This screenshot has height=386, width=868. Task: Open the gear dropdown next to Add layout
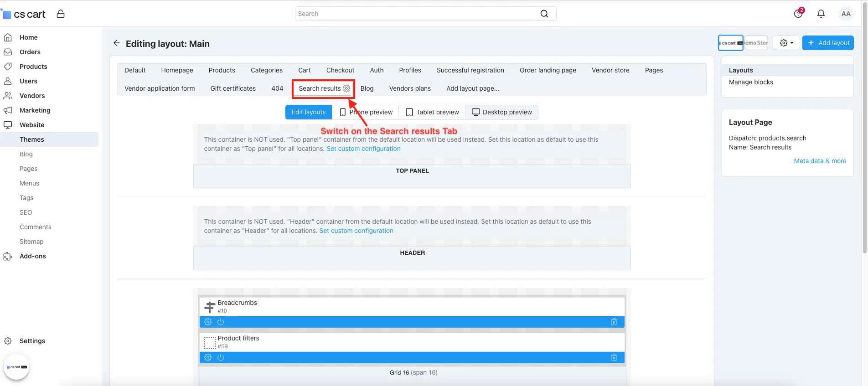click(x=786, y=43)
